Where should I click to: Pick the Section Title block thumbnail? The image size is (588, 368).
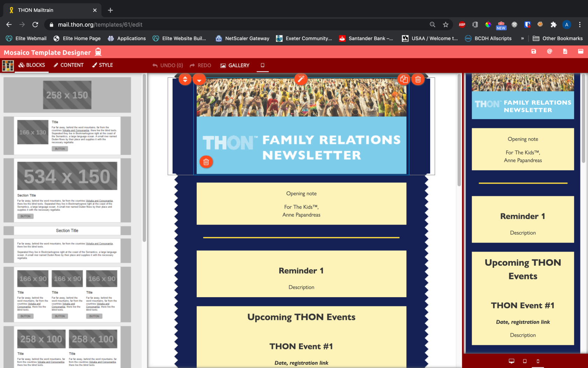click(67, 231)
